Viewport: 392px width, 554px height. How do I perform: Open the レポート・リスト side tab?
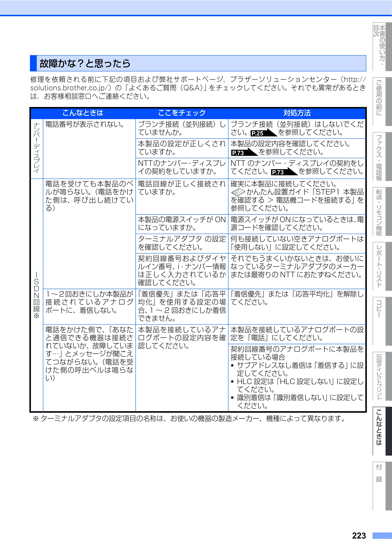[382, 266]
